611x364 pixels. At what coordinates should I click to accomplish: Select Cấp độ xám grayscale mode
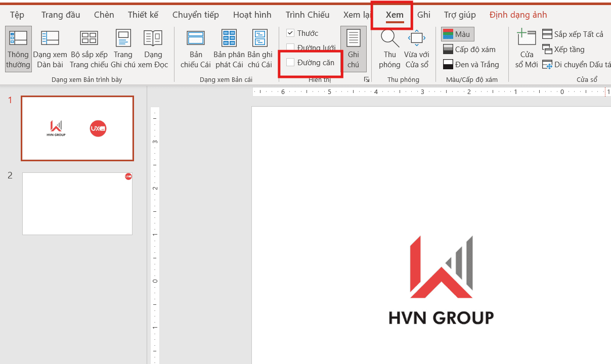click(469, 50)
